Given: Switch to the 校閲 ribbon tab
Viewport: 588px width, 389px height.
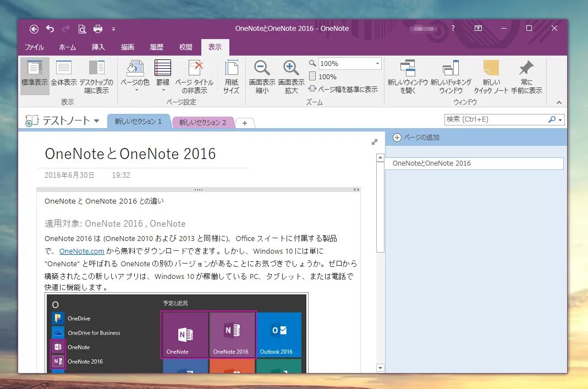Looking at the screenshot, I should pos(185,47).
